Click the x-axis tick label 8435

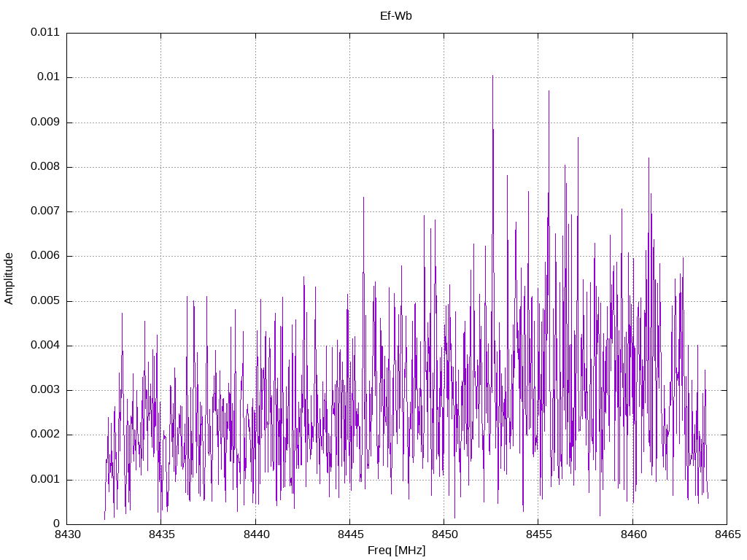coord(161,534)
